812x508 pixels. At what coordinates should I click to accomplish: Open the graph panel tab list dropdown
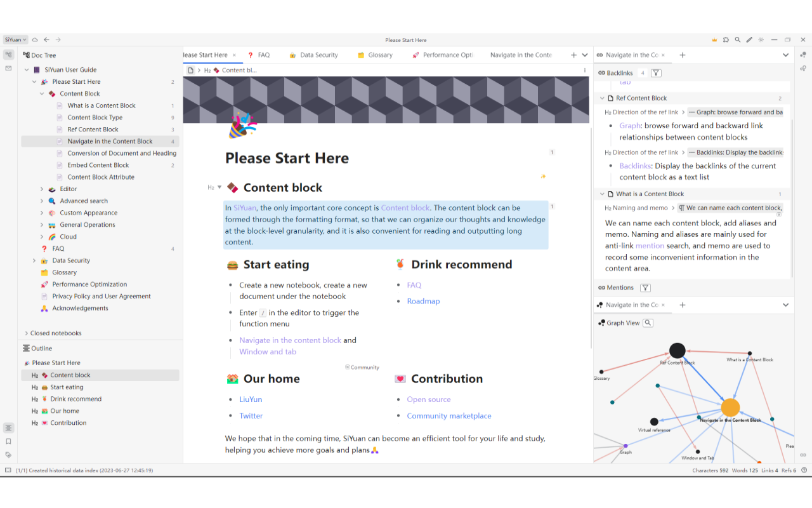(785, 305)
